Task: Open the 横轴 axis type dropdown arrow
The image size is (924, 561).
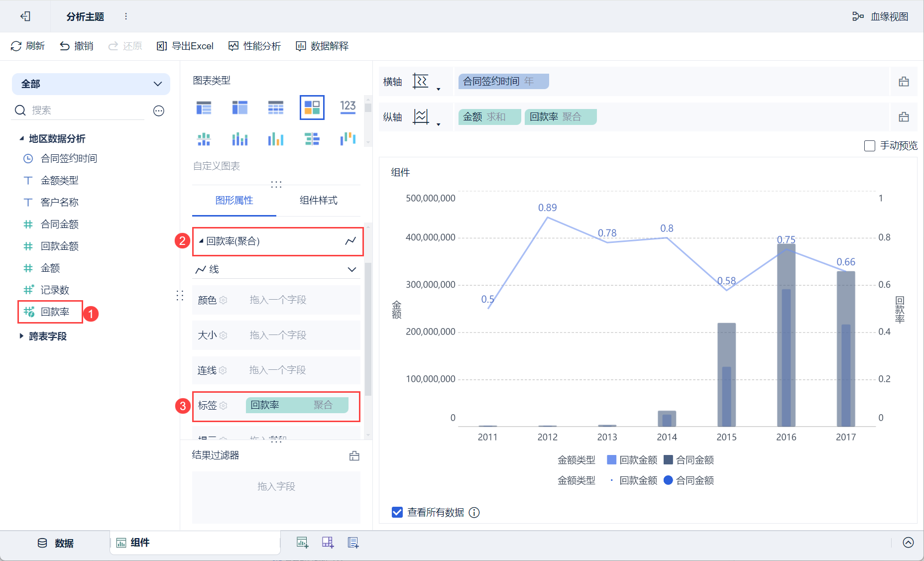Action: point(438,89)
